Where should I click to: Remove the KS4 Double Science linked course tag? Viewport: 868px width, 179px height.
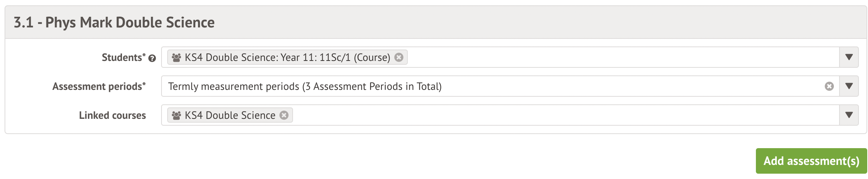284,115
